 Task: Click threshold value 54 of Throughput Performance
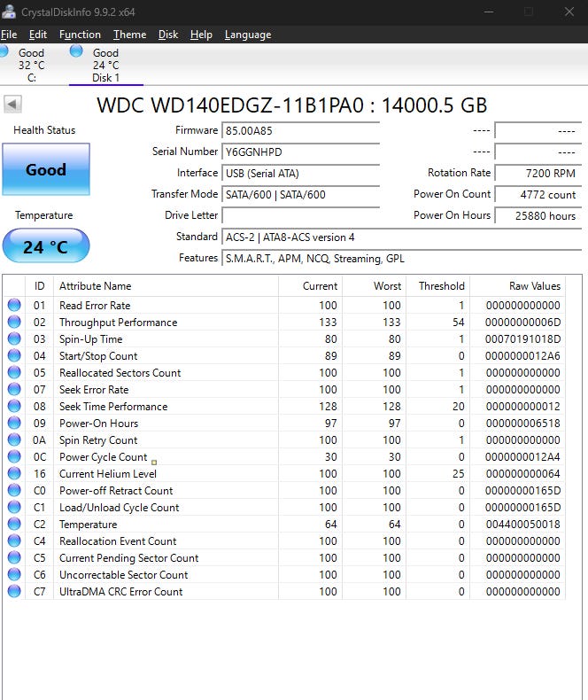point(458,323)
